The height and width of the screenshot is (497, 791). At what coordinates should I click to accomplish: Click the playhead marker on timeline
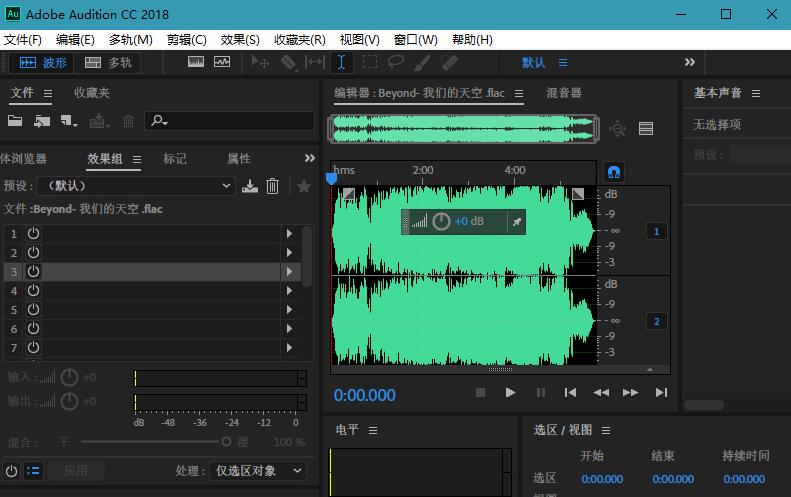point(331,179)
